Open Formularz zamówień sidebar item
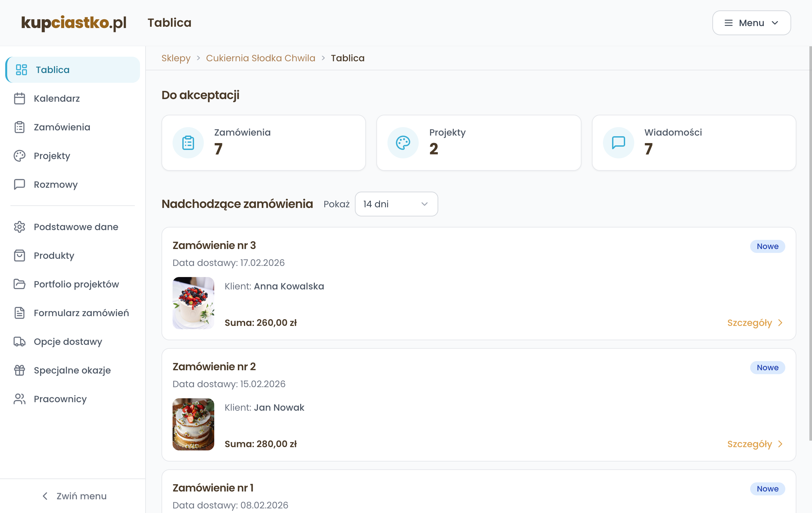812x513 pixels. point(81,313)
